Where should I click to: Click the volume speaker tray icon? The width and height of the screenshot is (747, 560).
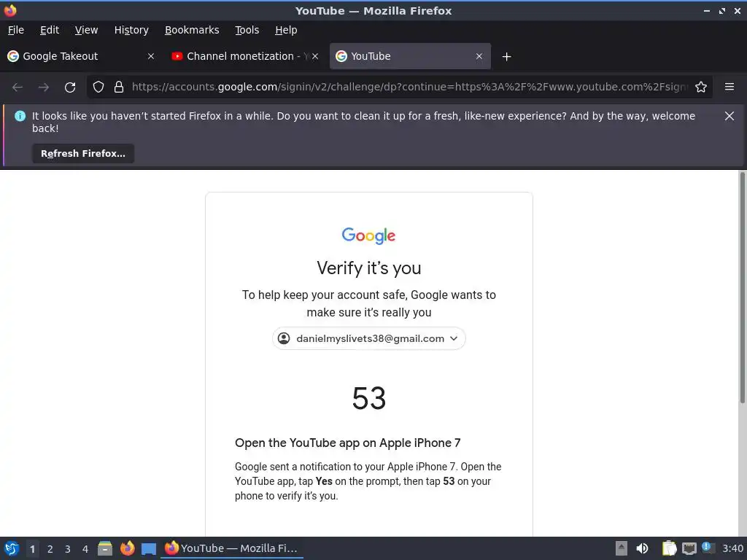642,548
